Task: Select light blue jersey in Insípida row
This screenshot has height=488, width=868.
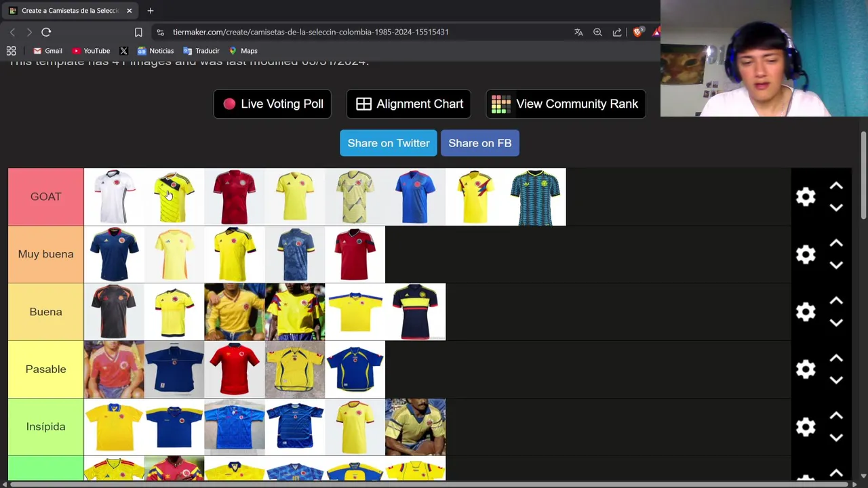Action: [235, 427]
